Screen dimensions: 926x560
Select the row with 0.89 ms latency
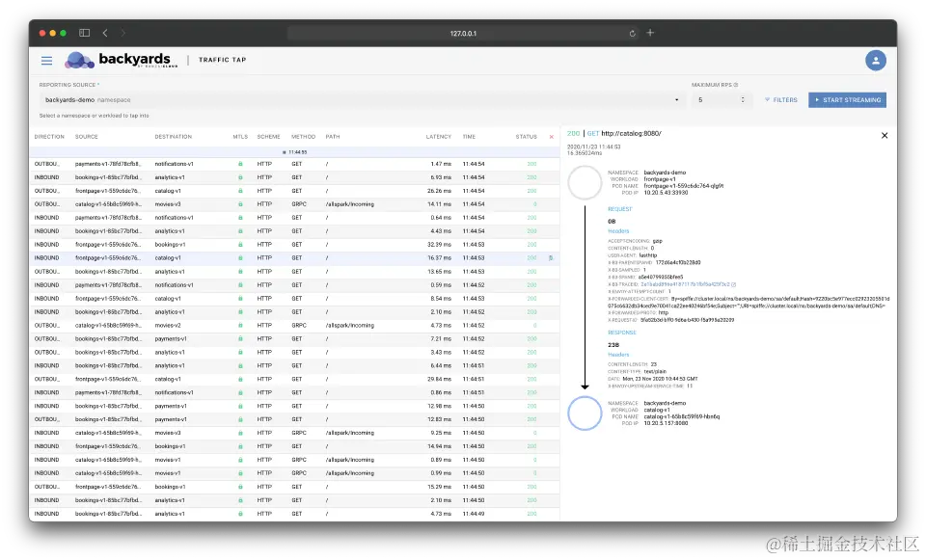click(295, 461)
